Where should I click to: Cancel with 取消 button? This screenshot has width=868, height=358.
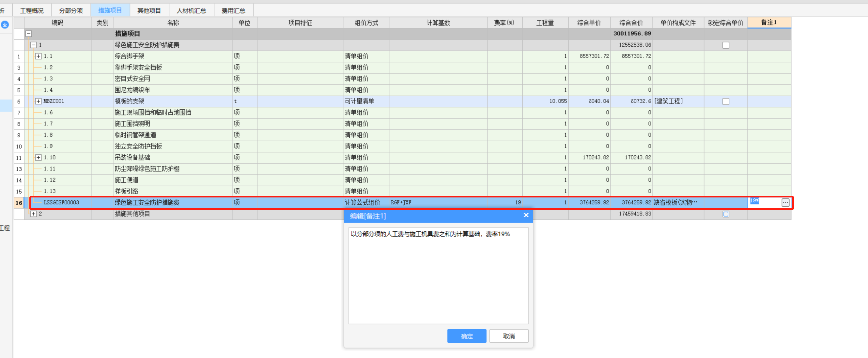point(509,336)
